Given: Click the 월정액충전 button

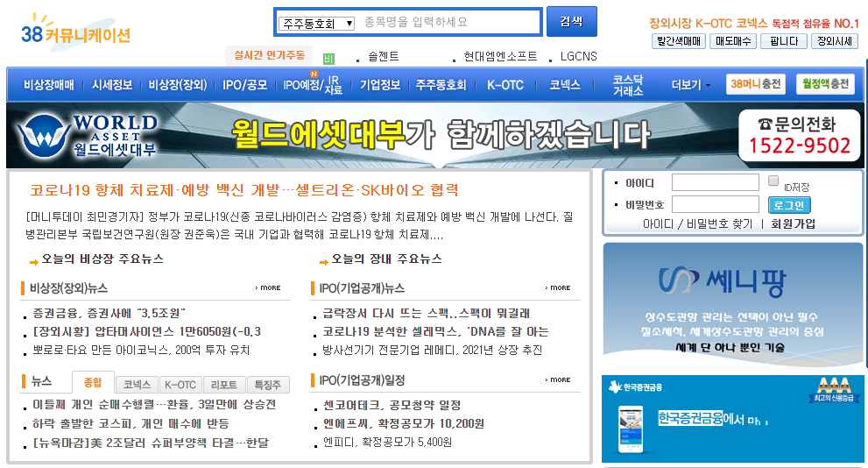Looking at the screenshot, I should pos(825,83).
